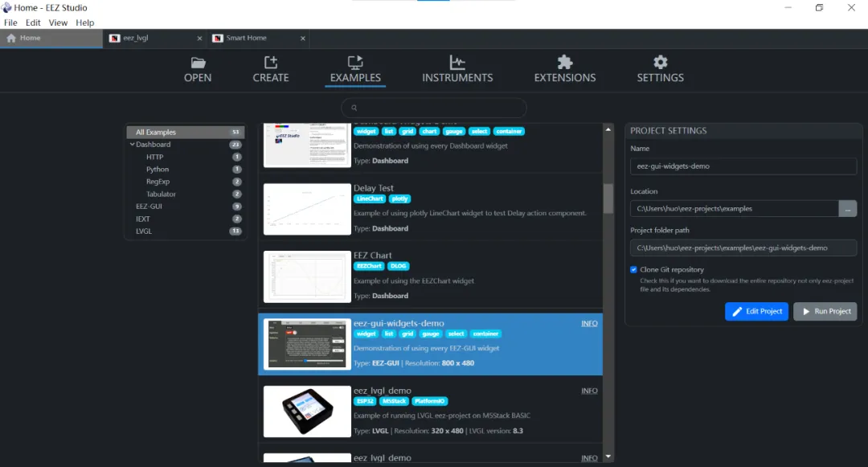Click the M5Stack tag
This screenshot has width=868, height=467.
click(x=394, y=401)
